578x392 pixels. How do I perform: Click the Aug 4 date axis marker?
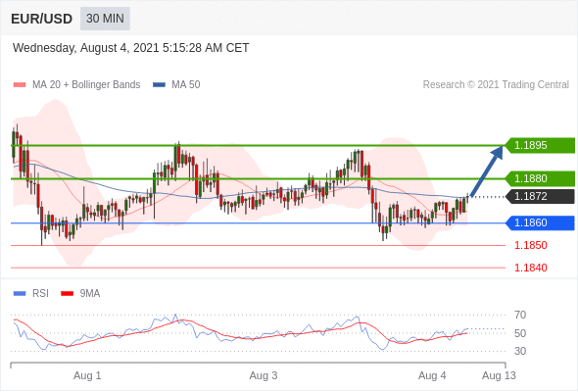pyautogui.click(x=432, y=375)
